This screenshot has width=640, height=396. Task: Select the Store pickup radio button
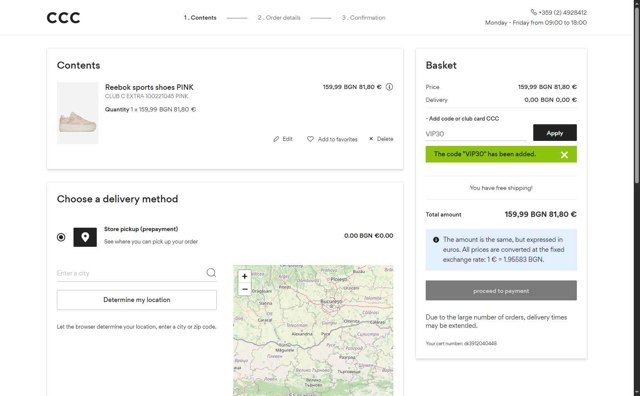point(61,237)
